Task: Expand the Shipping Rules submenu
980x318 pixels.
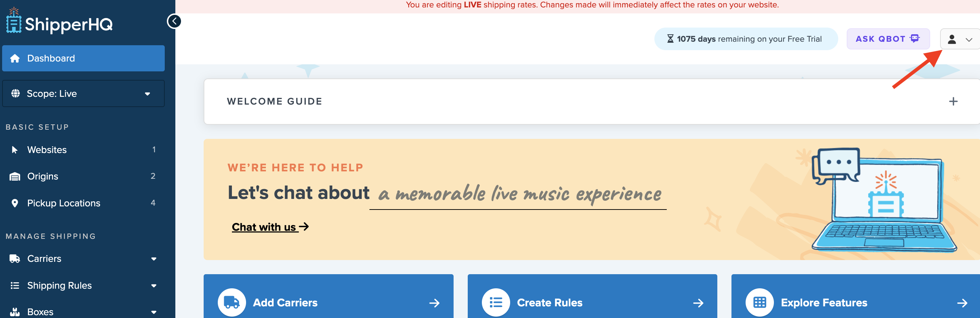Action: pos(154,285)
